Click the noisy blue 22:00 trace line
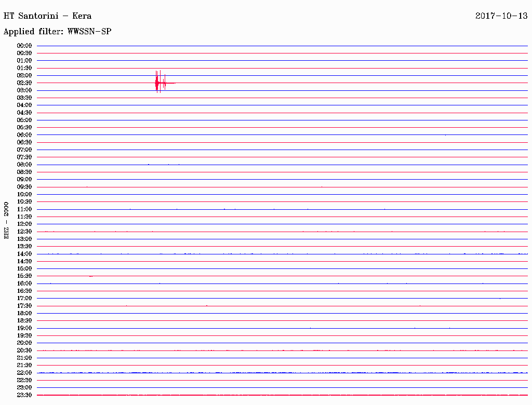This screenshot has width=532, height=405. pyautogui.click(x=282, y=373)
